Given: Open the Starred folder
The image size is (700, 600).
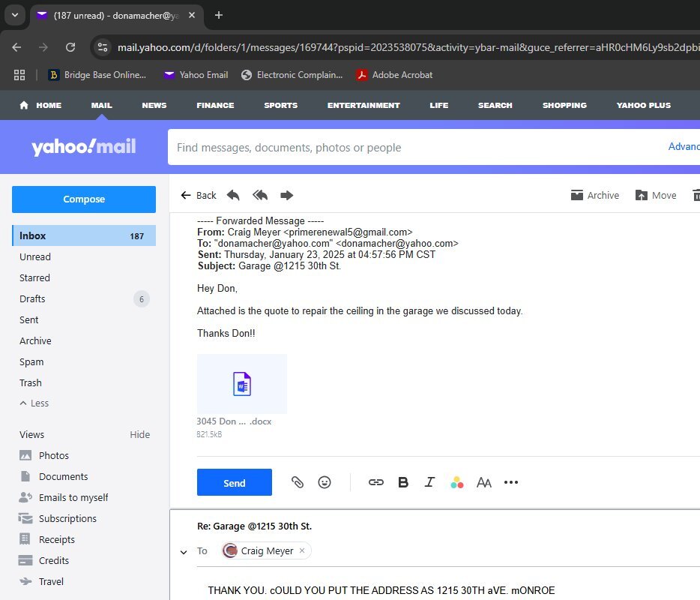Looking at the screenshot, I should (x=34, y=278).
